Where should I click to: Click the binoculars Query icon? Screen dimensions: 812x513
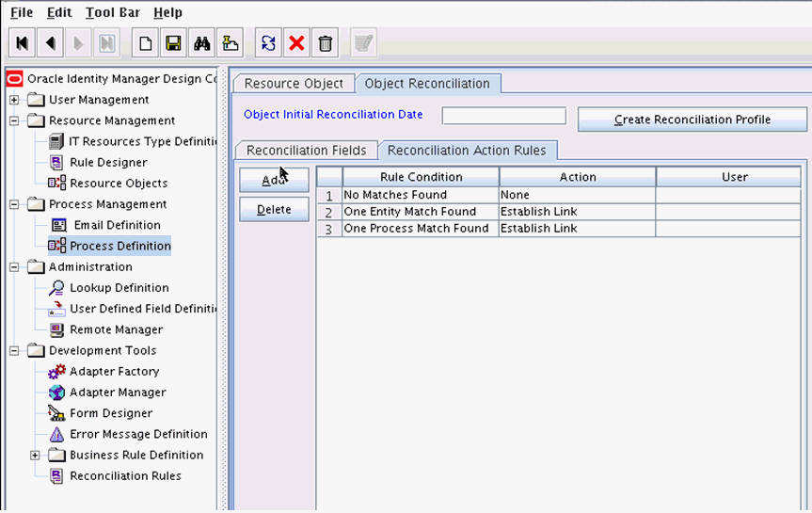click(201, 43)
